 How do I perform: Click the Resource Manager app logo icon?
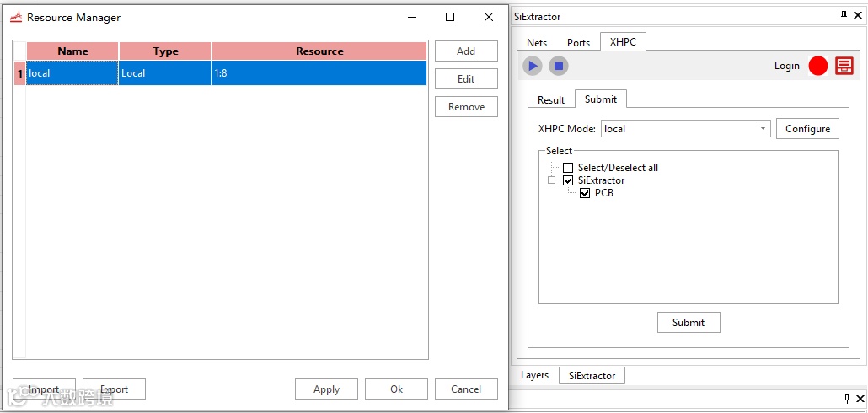(x=15, y=17)
